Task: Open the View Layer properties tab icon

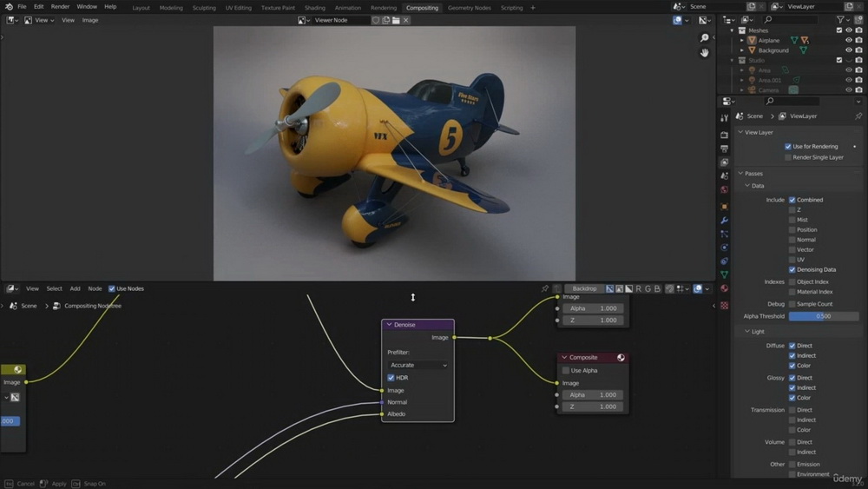Action: (x=724, y=162)
